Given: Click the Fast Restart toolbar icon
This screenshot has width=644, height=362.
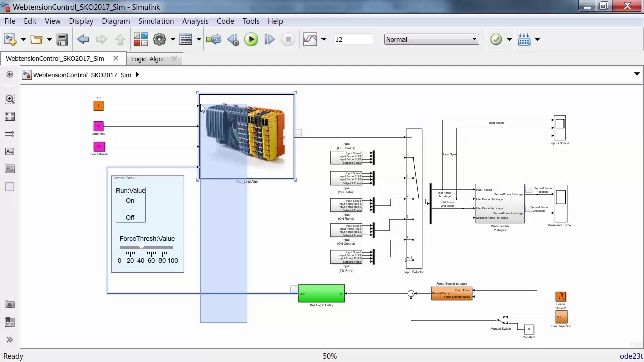Looking at the screenshot, I should (x=214, y=39).
